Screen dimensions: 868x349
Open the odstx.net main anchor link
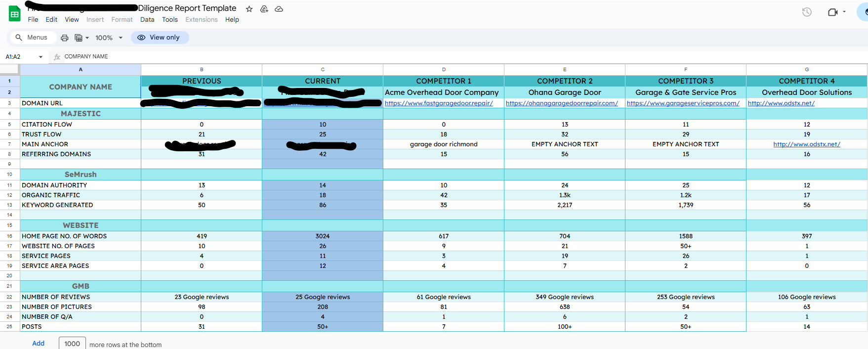pos(807,144)
